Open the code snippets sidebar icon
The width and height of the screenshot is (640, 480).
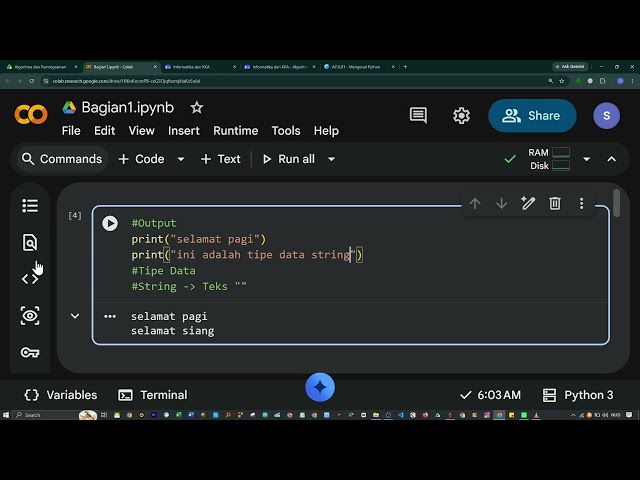(30, 279)
